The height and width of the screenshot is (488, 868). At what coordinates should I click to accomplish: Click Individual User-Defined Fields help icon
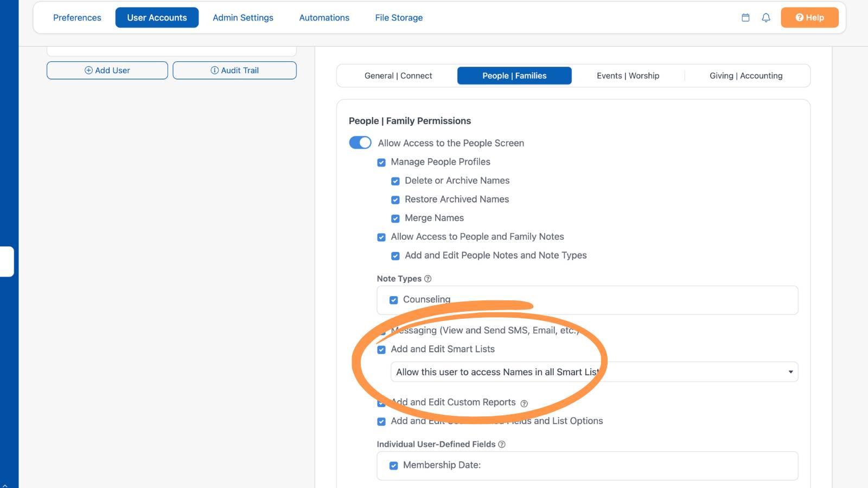tap(502, 444)
